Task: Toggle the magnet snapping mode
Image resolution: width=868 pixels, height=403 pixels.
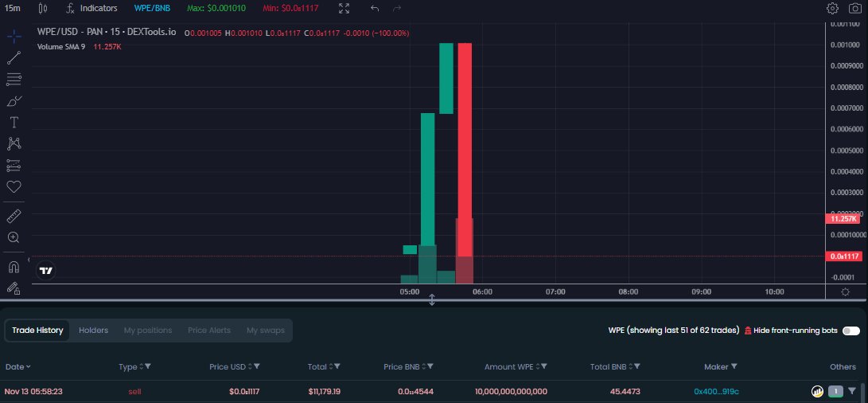Action: (x=14, y=267)
